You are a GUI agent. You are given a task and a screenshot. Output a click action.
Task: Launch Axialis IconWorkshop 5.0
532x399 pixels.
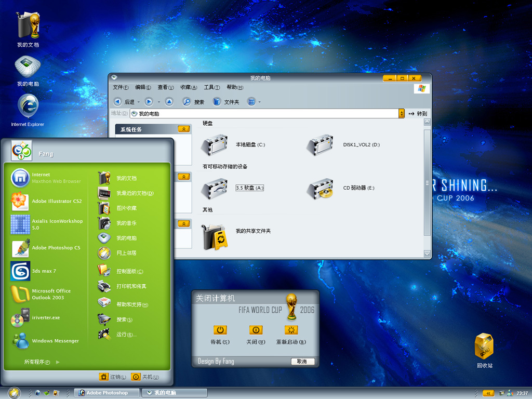[x=46, y=224]
